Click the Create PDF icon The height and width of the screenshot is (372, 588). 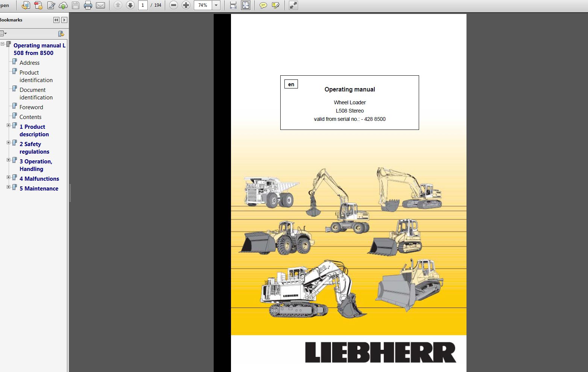38,5
